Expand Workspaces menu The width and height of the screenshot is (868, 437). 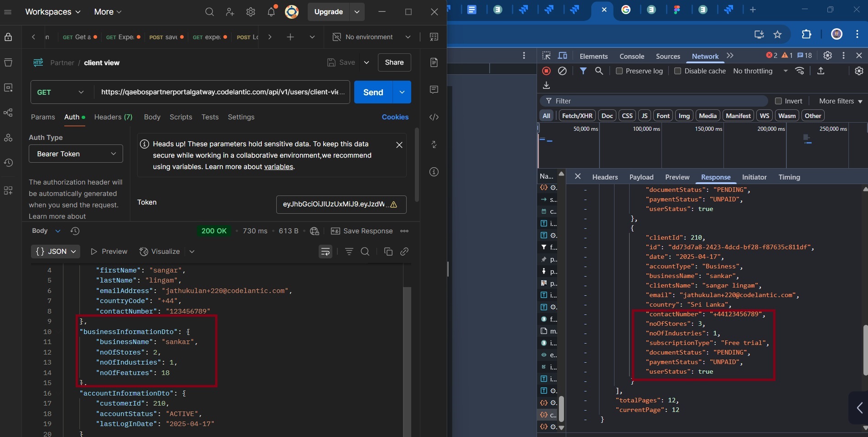tap(53, 12)
